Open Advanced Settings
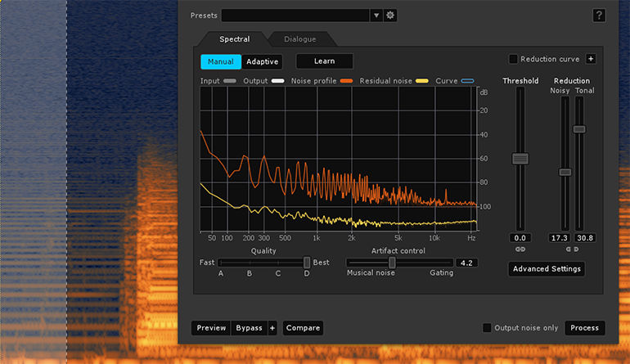Image resolution: width=630 pixels, height=364 pixels. (546, 269)
